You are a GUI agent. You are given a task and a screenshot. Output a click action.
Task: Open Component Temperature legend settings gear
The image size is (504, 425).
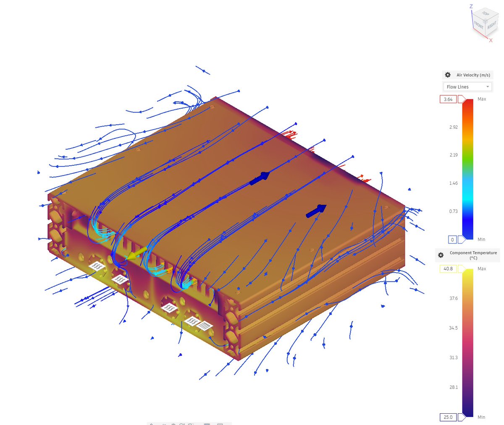[x=441, y=255]
